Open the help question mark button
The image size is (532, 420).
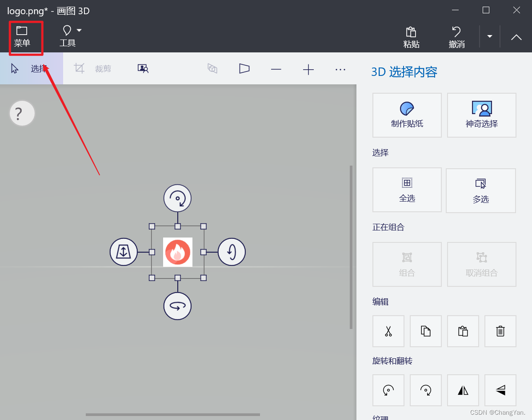(x=22, y=113)
